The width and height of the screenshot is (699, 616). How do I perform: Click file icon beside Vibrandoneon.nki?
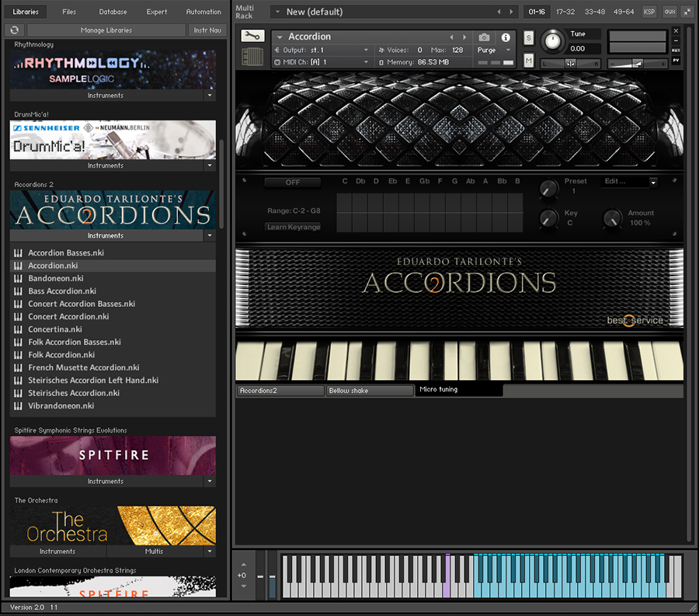coord(18,406)
